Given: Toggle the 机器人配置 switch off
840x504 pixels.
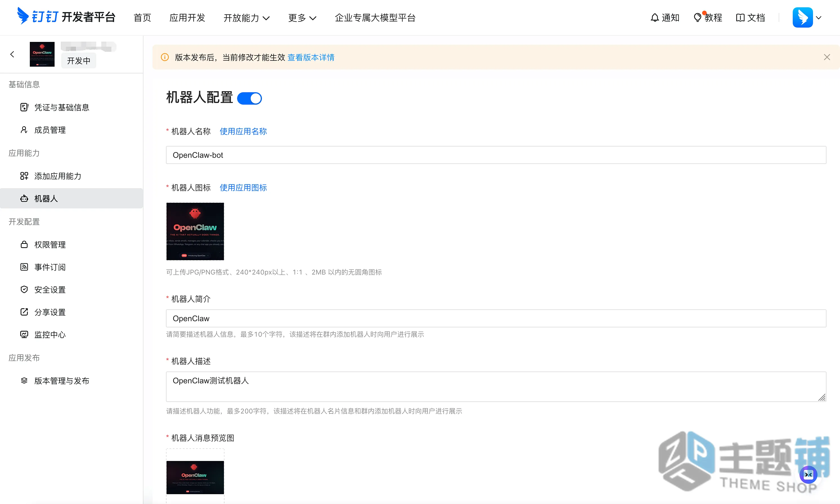Looking at the screenshot, I should 250,98.
